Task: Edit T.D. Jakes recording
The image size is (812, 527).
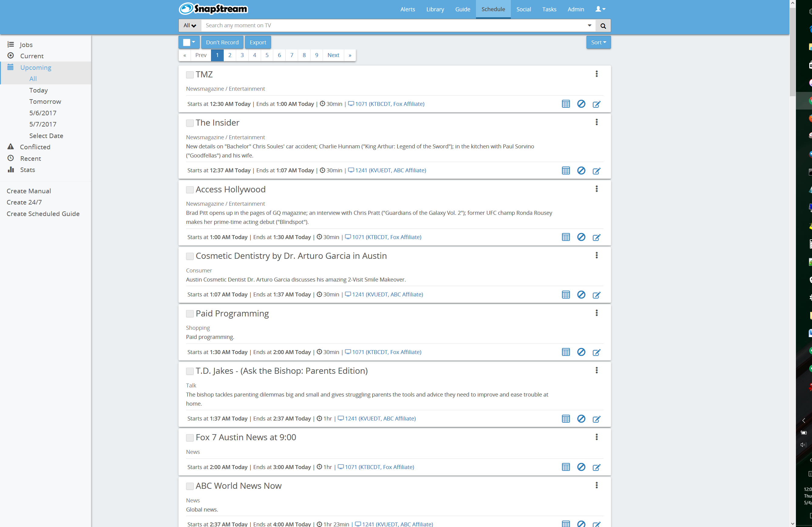Action: [596, 419]
